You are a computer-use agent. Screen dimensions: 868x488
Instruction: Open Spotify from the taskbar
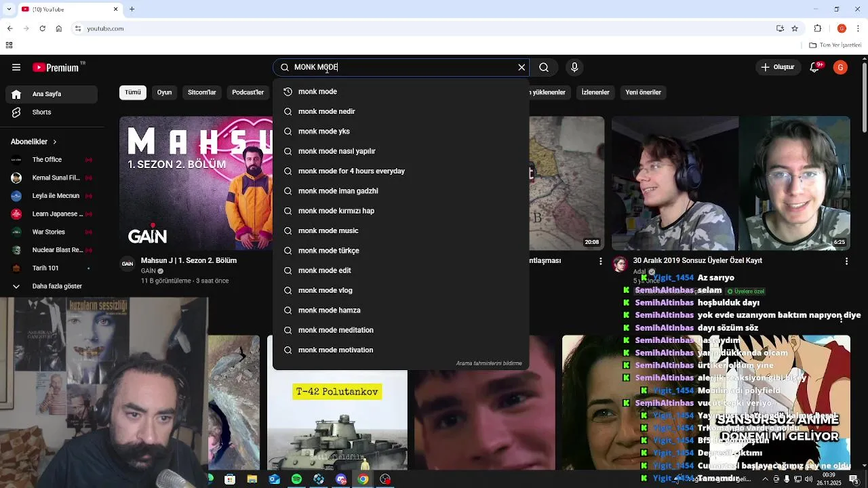coord(296,479)
